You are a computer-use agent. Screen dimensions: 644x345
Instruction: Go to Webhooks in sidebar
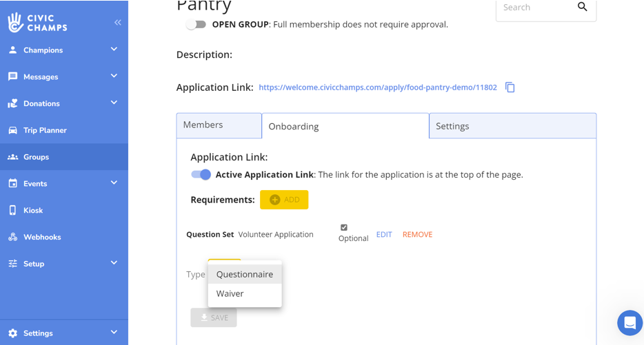[x=42, y=237]
